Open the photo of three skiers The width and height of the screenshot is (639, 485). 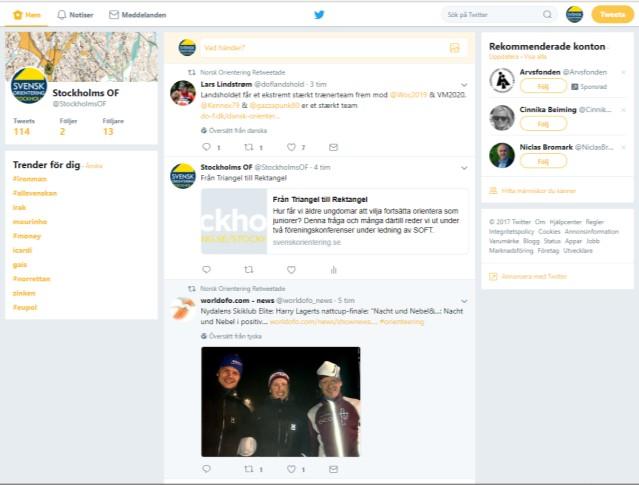point(280,401)
